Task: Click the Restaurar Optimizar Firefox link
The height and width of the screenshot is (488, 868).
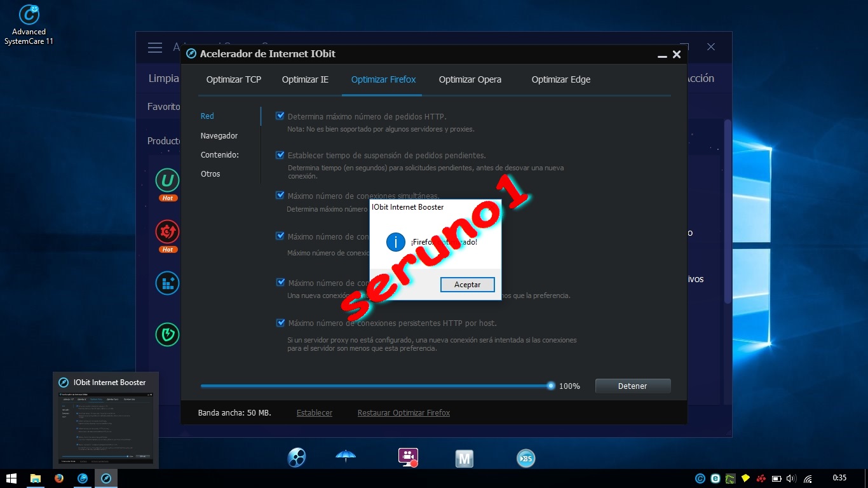Action: pyautogui.click(x=403, y=413)
